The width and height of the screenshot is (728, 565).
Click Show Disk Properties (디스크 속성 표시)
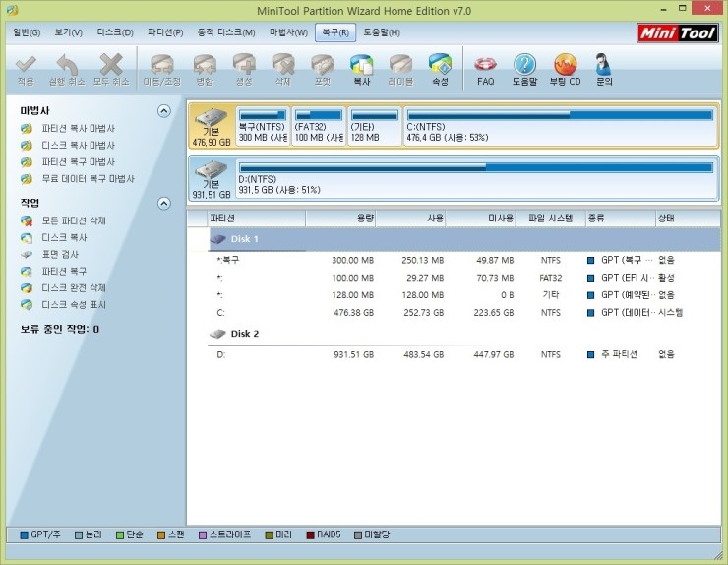74,304
